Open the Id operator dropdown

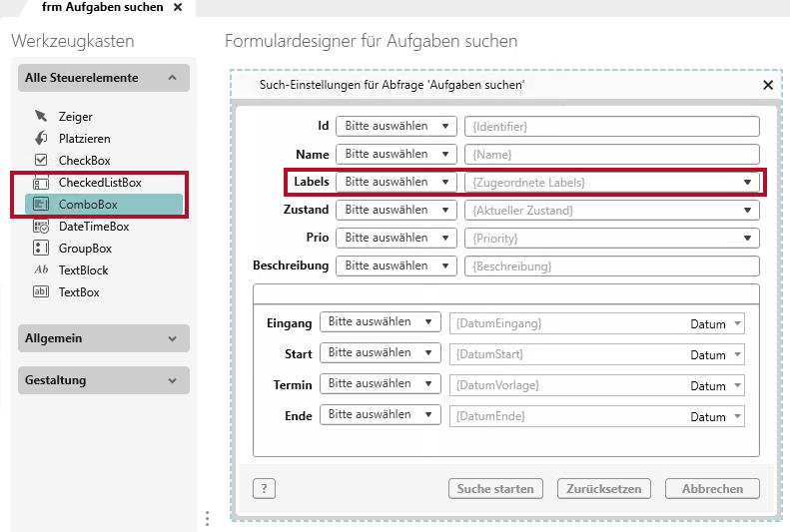click(x=396, y=126)
